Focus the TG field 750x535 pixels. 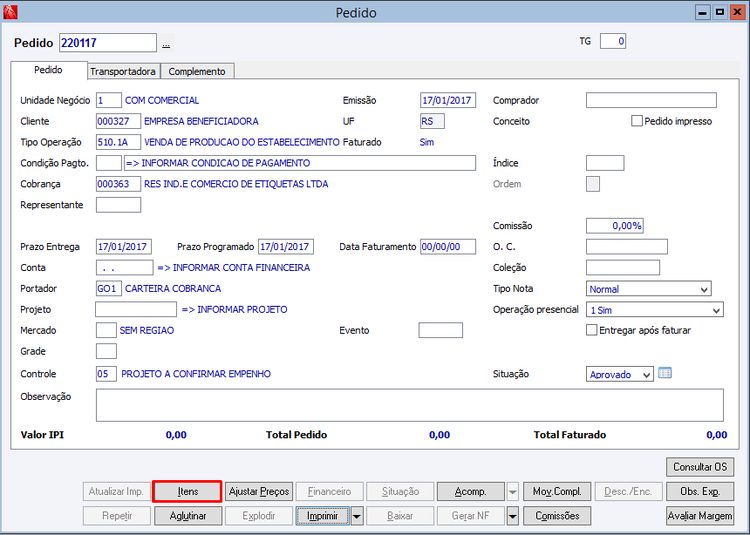tap(613, 41)
